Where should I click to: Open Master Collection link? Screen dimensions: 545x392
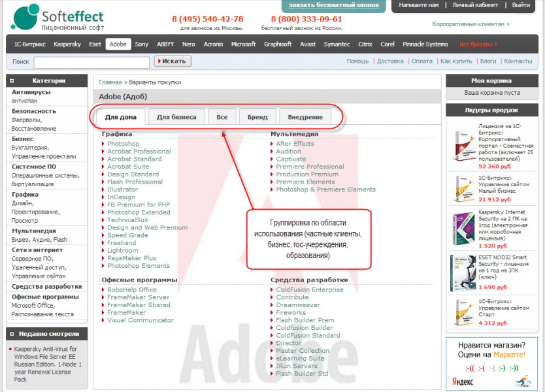coord(303,351)
